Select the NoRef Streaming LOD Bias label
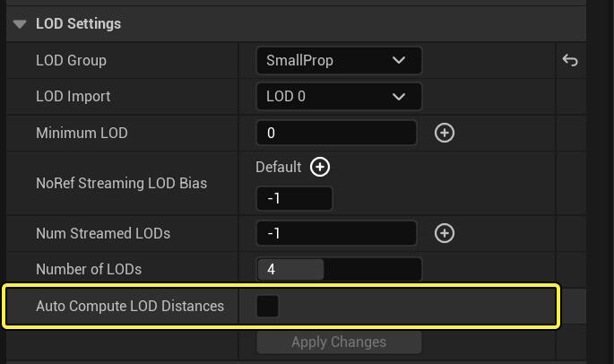 [x=121, y=183]
